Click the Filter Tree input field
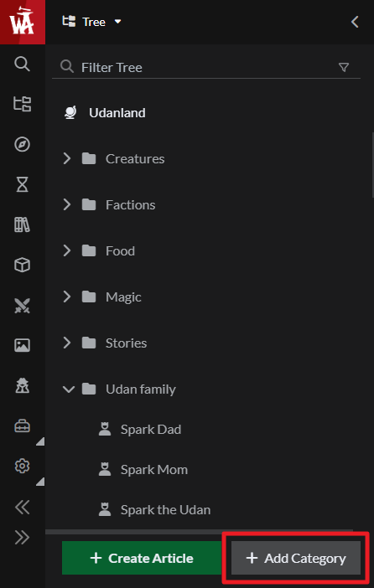This screenshot has height=588, width=374. [206, 68]
